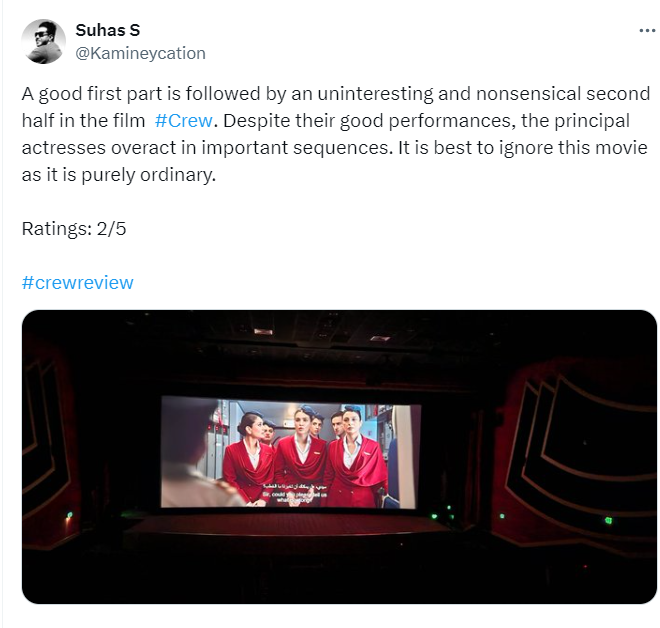Click the 'Ratings: 2/5' text line

click(74, 229)
